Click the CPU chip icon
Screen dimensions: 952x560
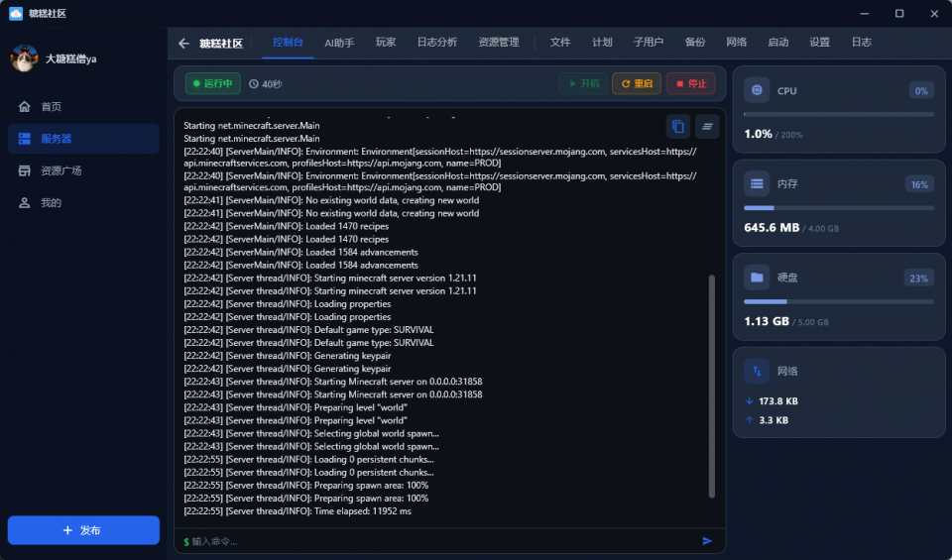tap(757, 90)
